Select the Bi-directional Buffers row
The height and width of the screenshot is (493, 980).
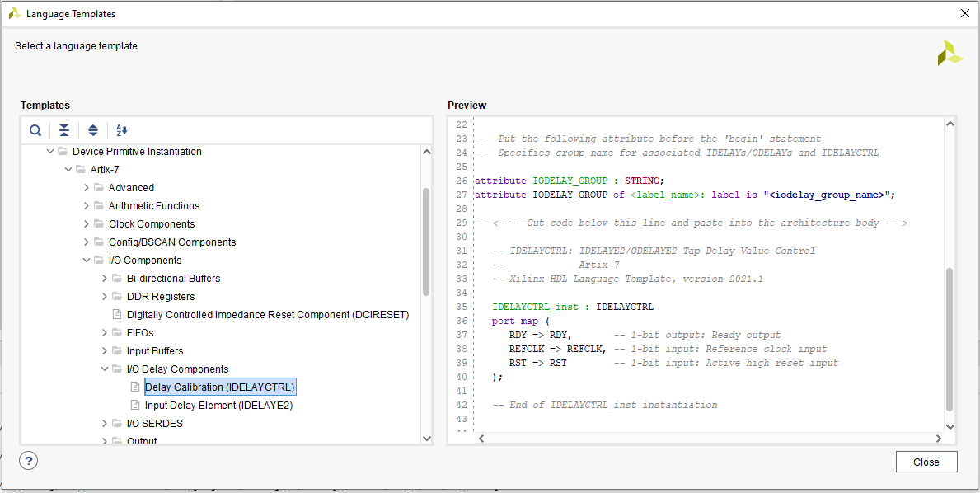(x=173, y=278)
